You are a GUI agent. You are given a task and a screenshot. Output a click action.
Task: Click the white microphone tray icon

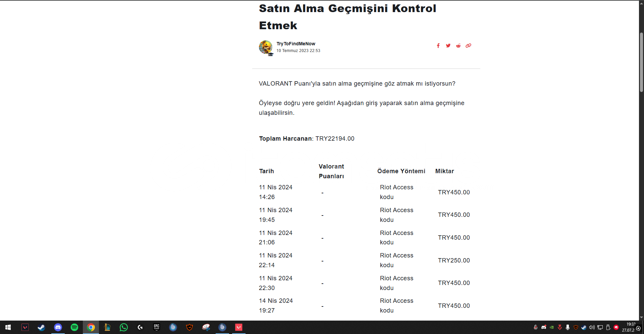click(568, 327)
